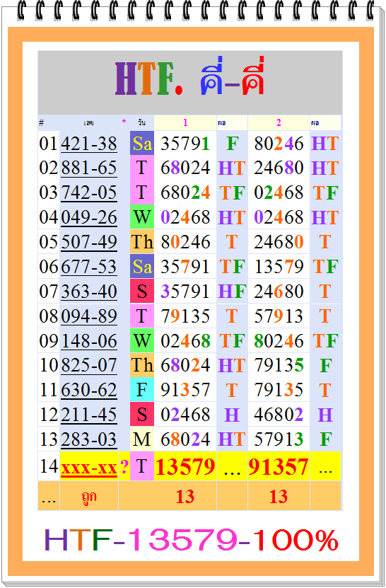Click the red 13579 prediction in row 14
The width and height of the screenshot is (386, 588).
click(x=185, y=466)
